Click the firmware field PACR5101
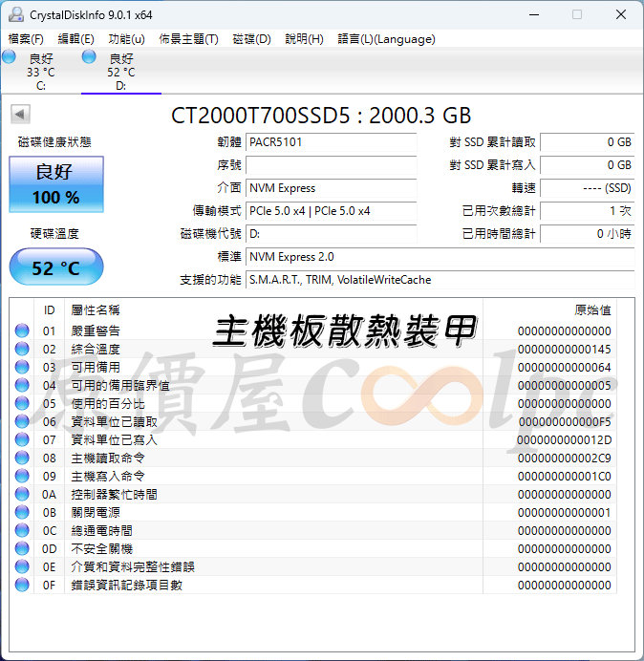The image size is (644, 661). [331, 142]
